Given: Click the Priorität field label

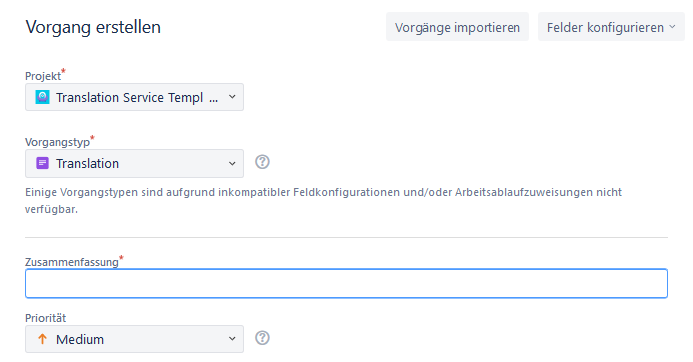Looking at the screenshot, I should pos(46,318).
